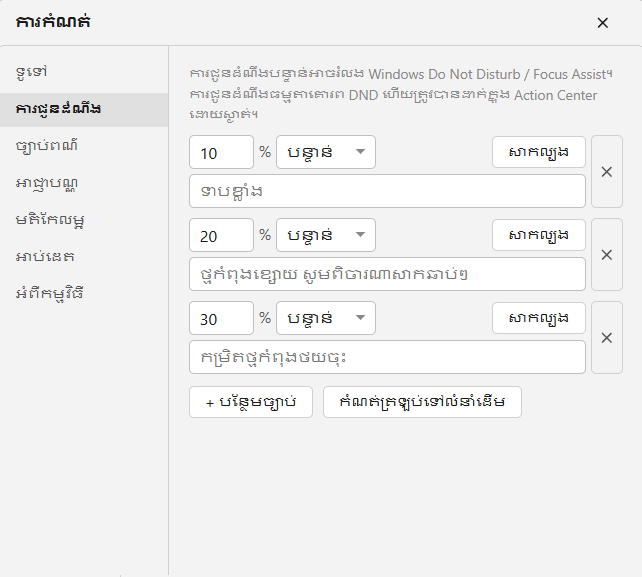Delete the 30% notification rule

(607, 338)
